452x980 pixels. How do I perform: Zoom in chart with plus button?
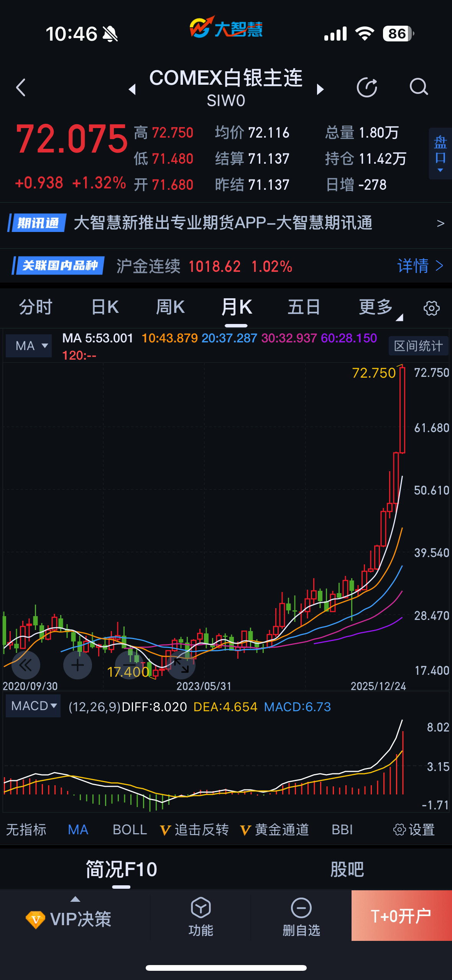click(77, 665)
